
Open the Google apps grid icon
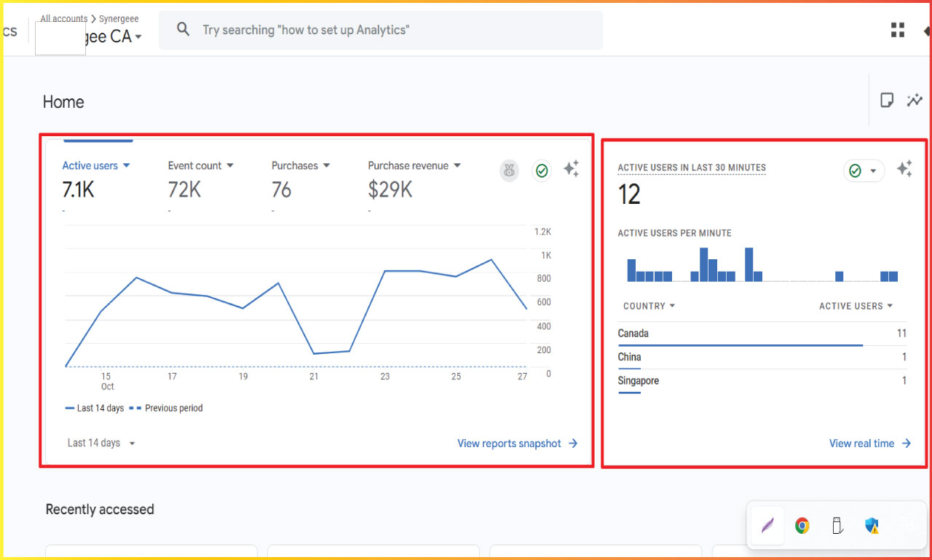click(x=897, y=29)
